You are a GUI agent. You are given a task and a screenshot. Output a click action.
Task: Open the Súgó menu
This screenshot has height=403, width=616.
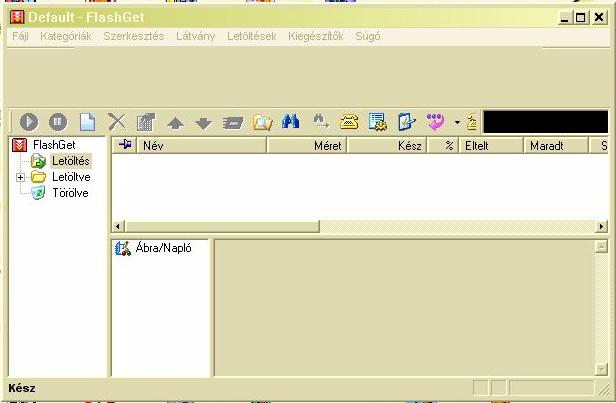(x=368, y=36)
